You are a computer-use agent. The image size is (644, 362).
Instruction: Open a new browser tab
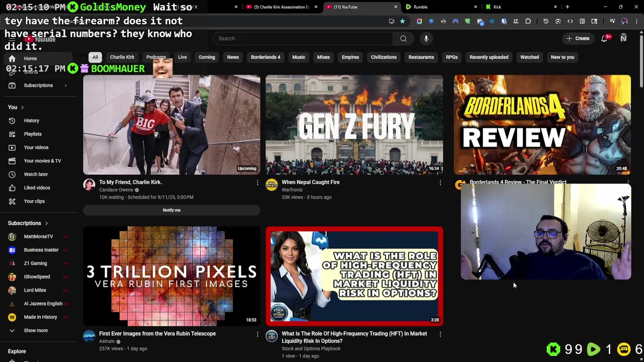point(568,7)
